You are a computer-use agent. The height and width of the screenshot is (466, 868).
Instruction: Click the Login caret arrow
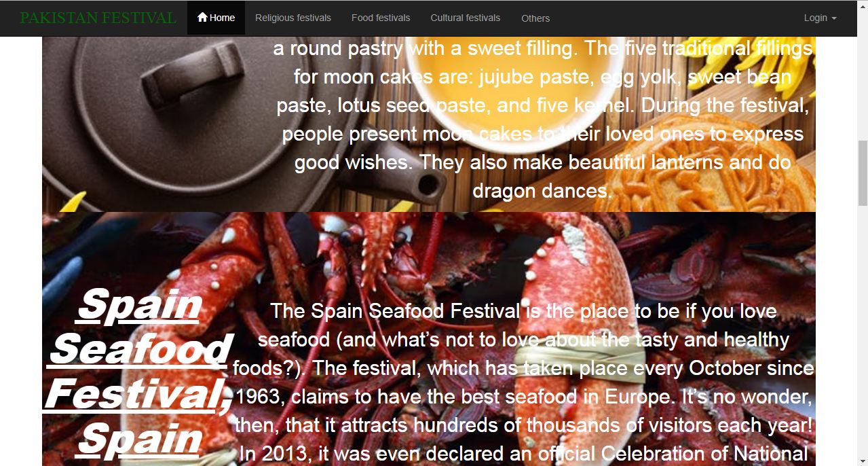pyautogui.click(x=834, y=18)
